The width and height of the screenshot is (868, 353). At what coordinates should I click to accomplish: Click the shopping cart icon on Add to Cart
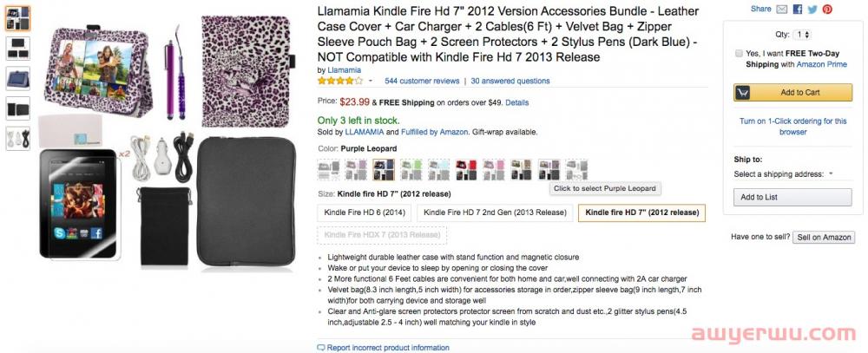[x=743, y=93]
